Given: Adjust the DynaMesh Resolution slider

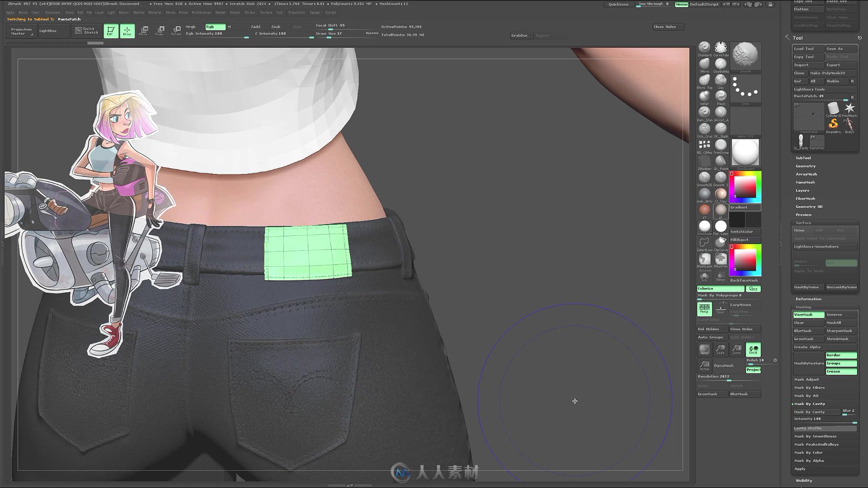Looking at the screenshot, I should point(729,376).
